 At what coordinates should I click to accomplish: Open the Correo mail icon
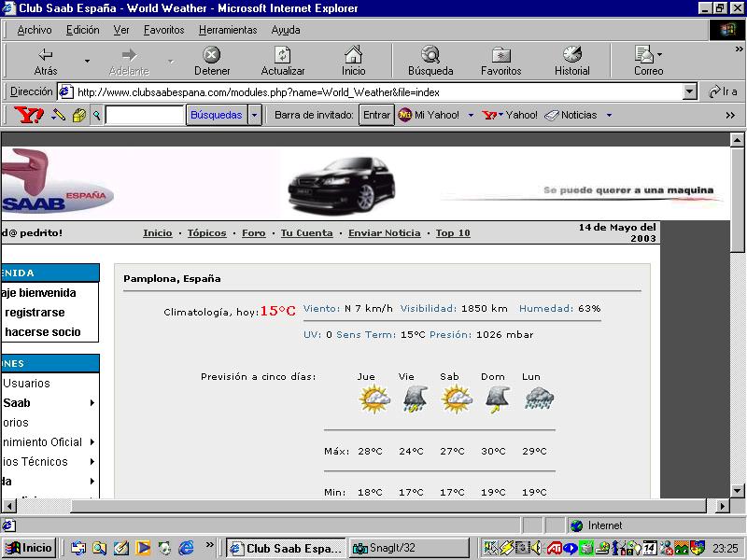pyautogui.click(x=644, y=54)
